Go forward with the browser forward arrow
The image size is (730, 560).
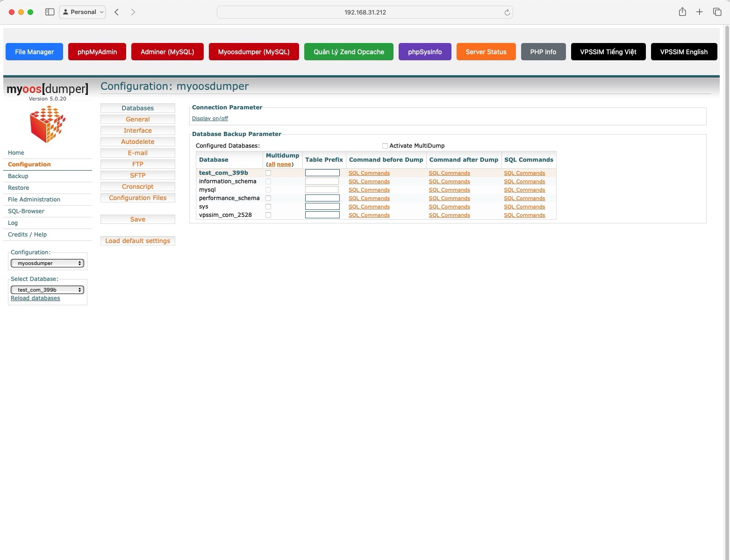click(133, 12)
